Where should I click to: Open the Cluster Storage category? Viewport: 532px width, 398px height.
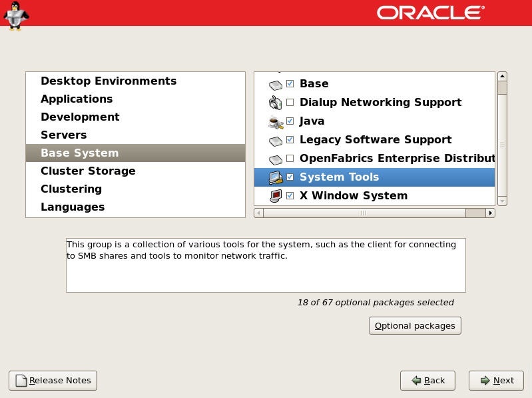tap(135, 171)
